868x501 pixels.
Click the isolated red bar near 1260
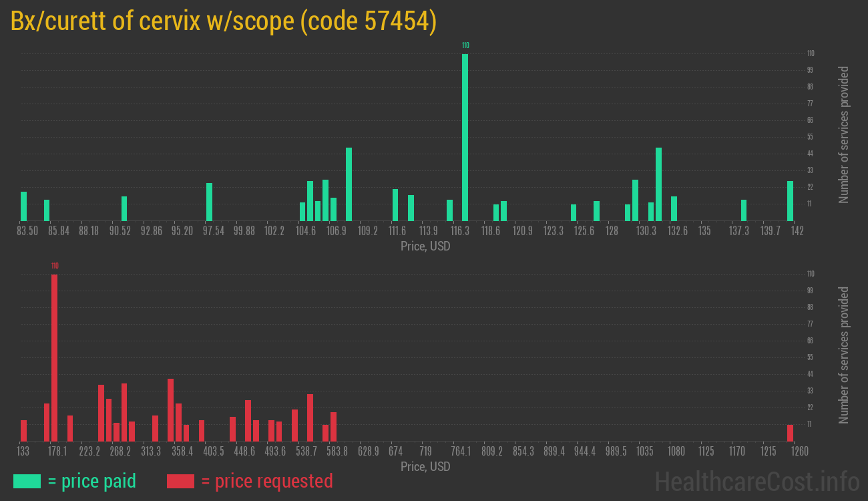790,433
